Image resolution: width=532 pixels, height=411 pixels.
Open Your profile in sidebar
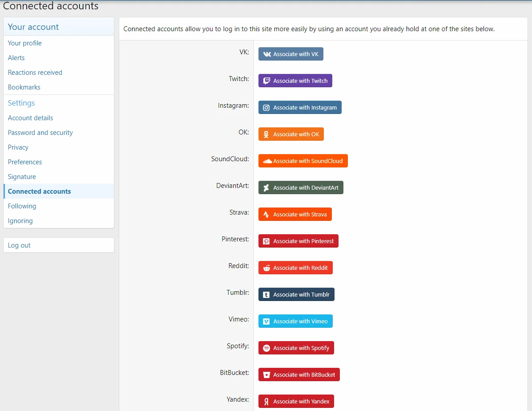click(x=59, y=43)
